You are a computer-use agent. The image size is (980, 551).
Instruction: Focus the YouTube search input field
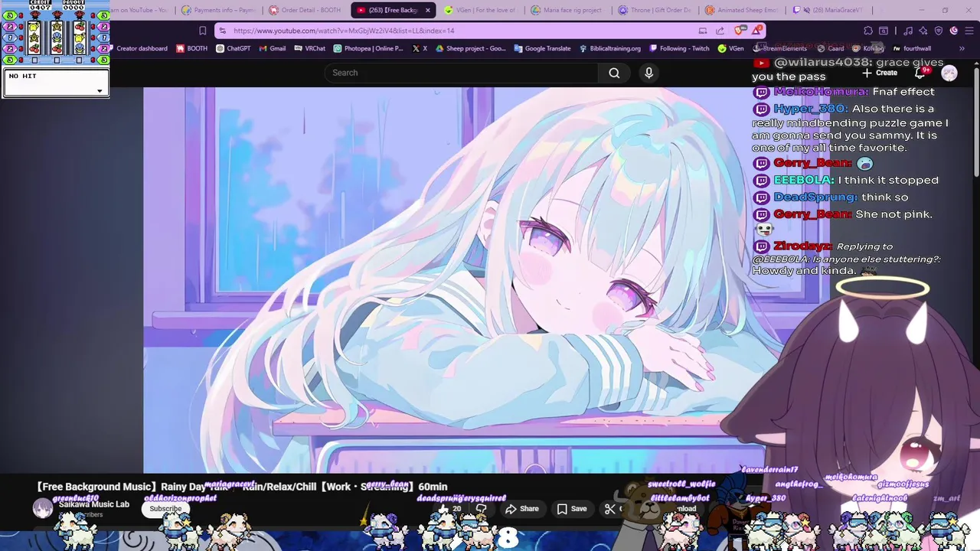(461, 73)
